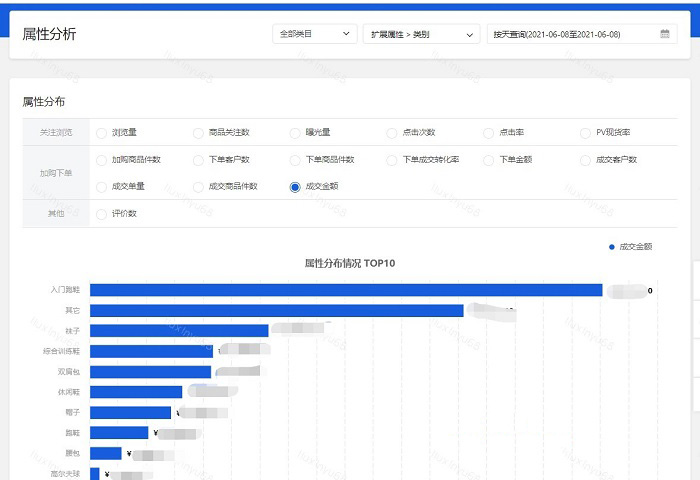Click the 休闲鞋 bar in chart
The image size is (700, 480).
136,392
